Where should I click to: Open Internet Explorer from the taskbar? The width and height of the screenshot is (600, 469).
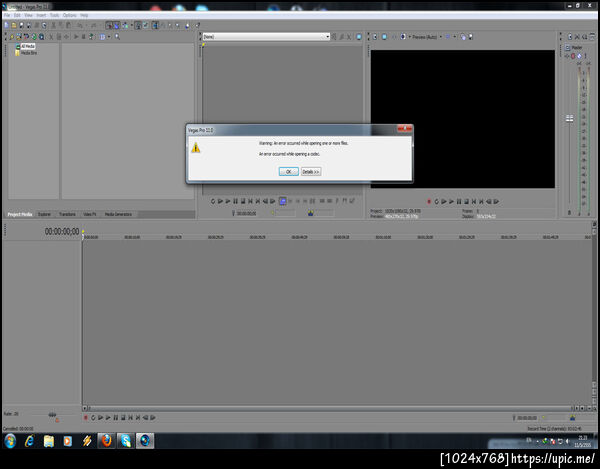29,441
